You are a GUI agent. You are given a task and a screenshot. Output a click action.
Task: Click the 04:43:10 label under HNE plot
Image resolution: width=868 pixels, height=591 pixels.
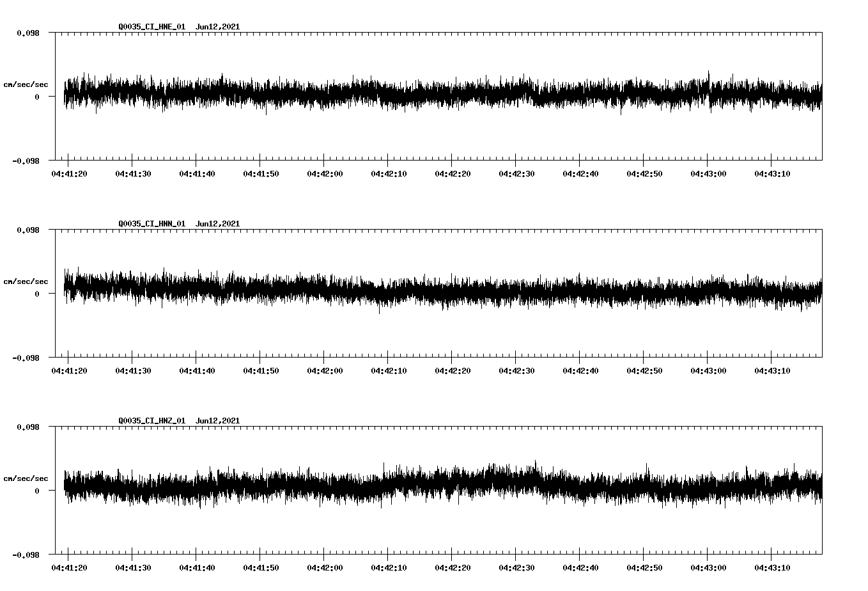click(x=772, y=174)
